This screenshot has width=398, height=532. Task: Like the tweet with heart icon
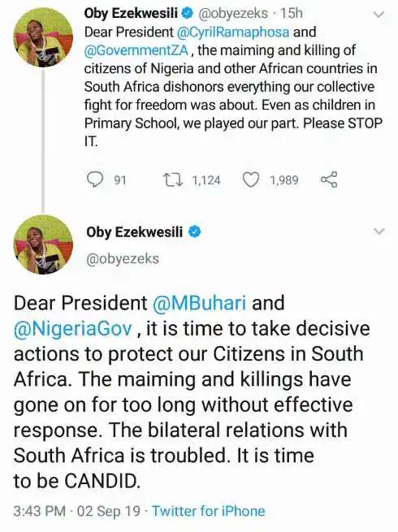point(251,179)
